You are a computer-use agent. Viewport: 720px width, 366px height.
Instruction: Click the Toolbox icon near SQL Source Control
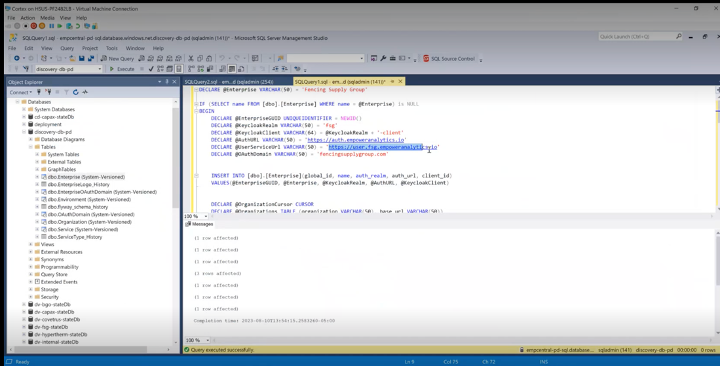(393, 59)
